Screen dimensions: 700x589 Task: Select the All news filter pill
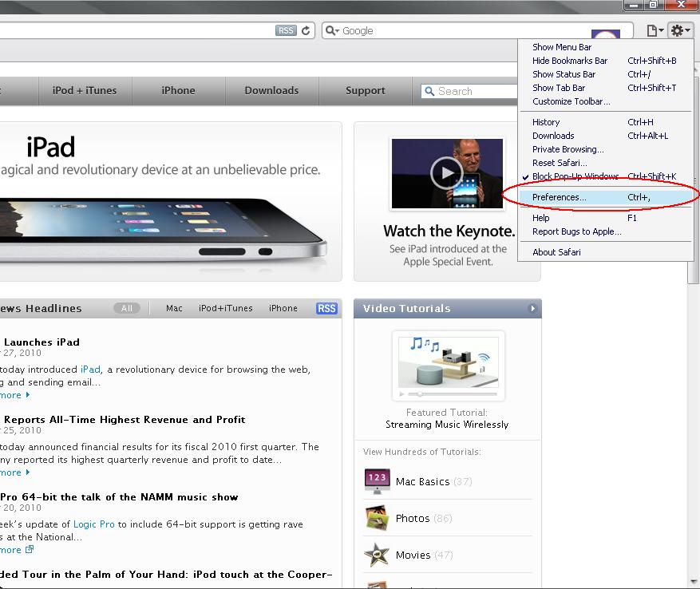pos(126,308)
